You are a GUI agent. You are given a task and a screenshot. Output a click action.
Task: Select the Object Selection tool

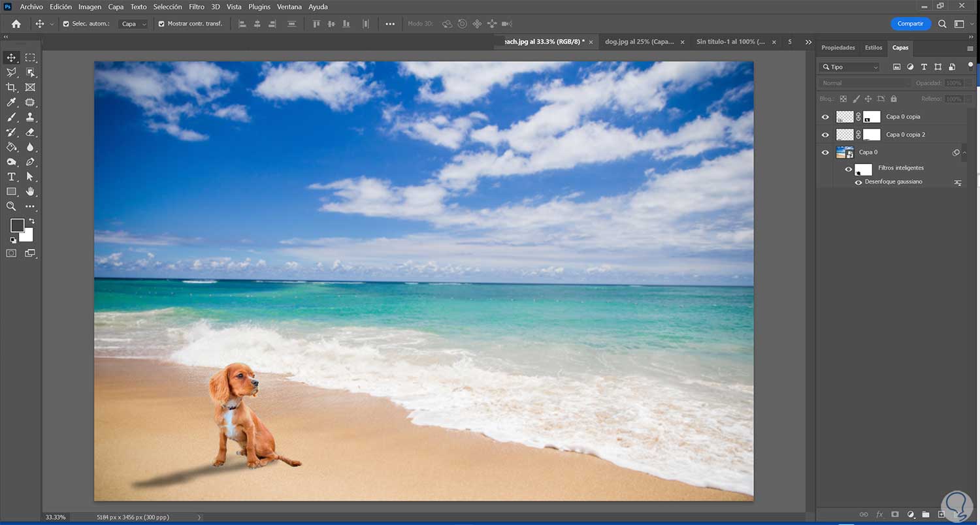tap(30, 72)
